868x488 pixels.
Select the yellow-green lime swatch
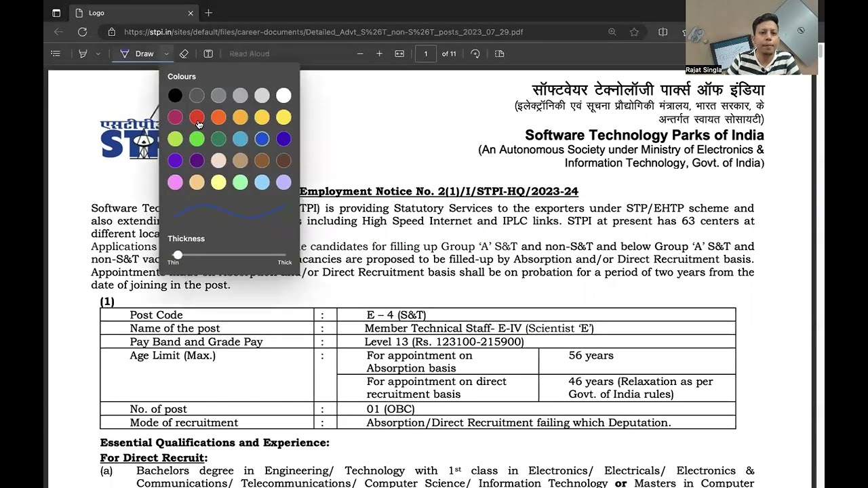pos(175,139)
